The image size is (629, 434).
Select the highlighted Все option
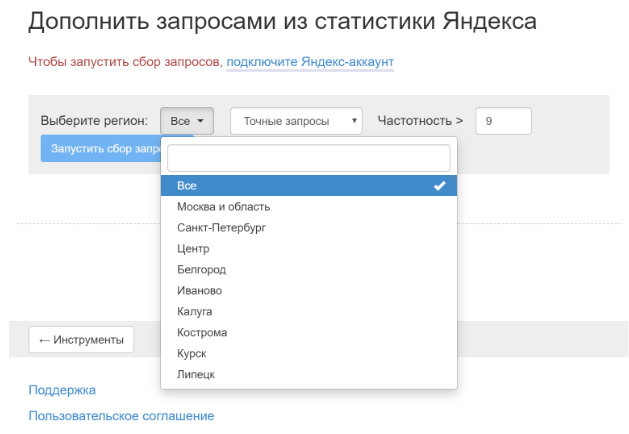coord(309,186)
